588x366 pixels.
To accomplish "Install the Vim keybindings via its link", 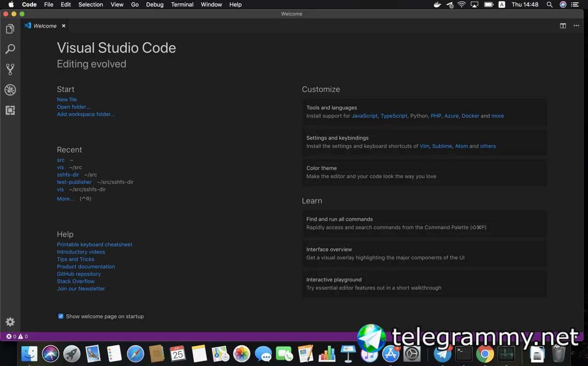I will [x=424, y=146].
